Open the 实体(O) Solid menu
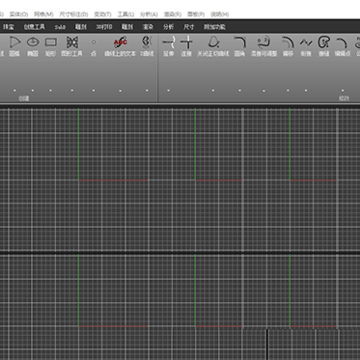The image size is (360, 360). point(19,14)
